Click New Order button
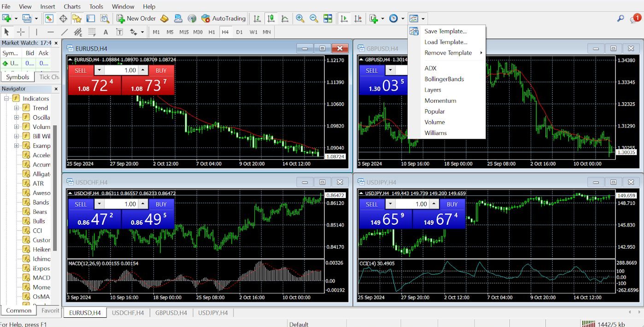Image resolution: width=644 pixels, height=327 pixels. (x=136, y=18)
